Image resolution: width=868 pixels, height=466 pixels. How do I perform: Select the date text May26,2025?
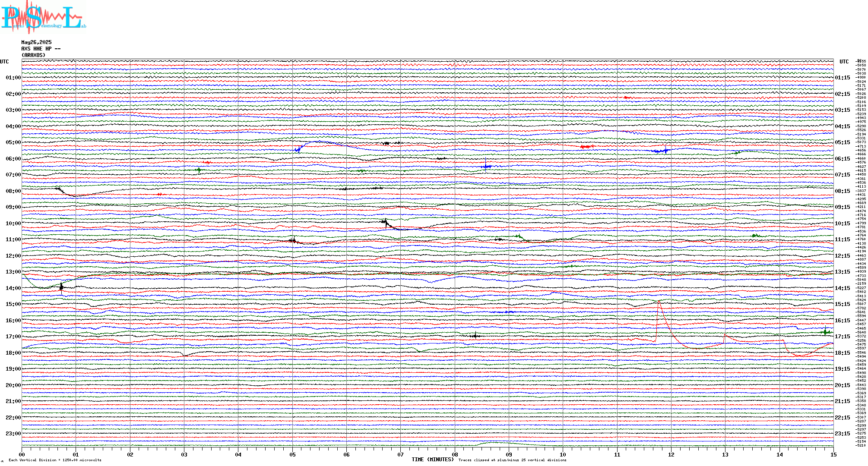pyautogui.click(x=36, y=42)
